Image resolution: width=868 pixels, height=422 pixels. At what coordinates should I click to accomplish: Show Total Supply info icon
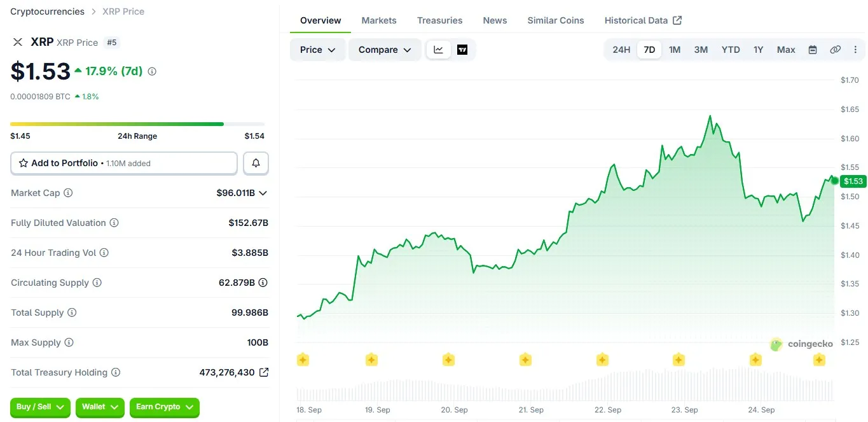72,313
